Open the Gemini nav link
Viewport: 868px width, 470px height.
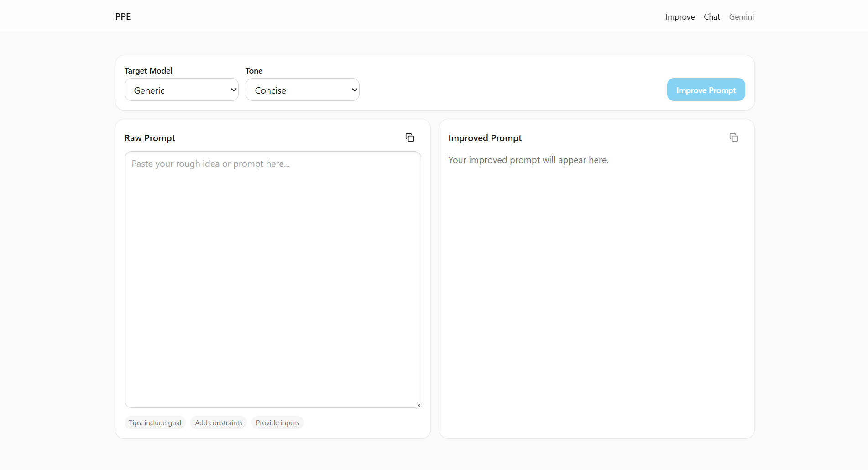click(x=741, y=17)
